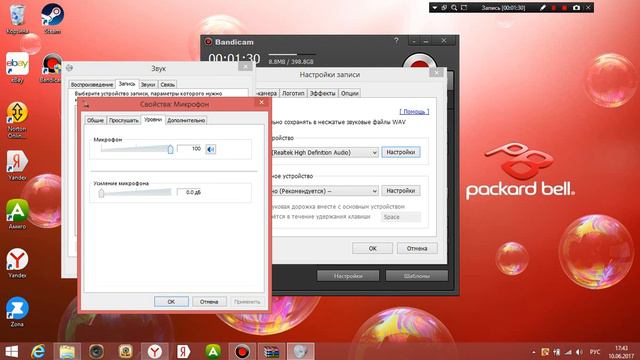Click the РУС language indicator
The image size is (640, 360).
(x=595, y=352)
